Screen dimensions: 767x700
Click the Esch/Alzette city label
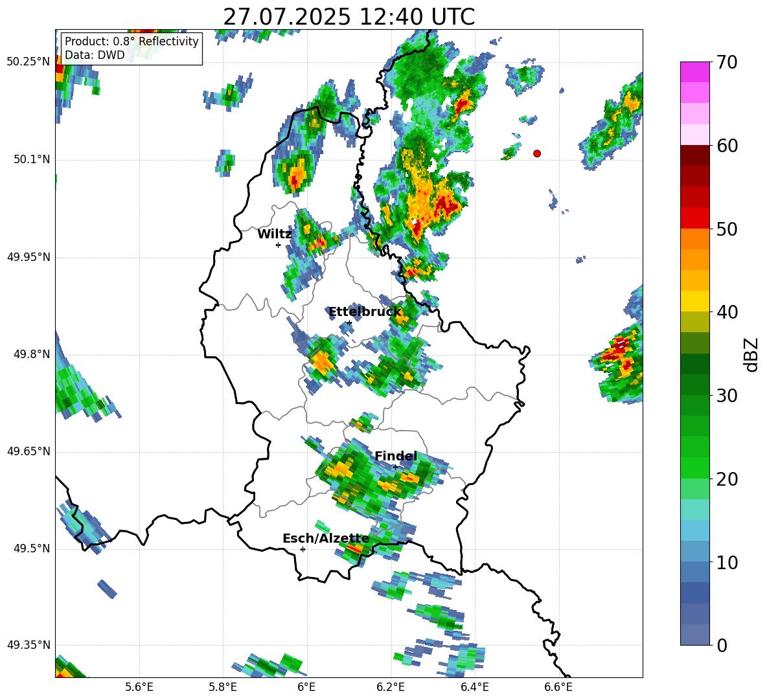(x=326, y=539)
